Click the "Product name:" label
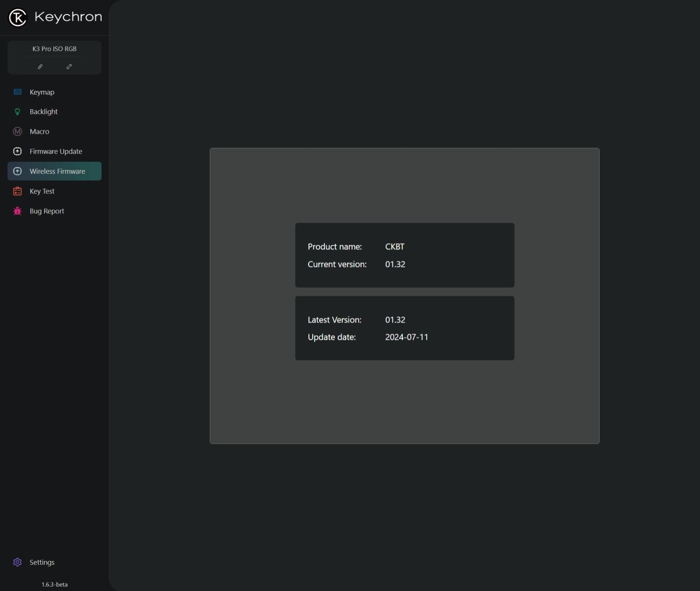700x591 pixels. 335,247
